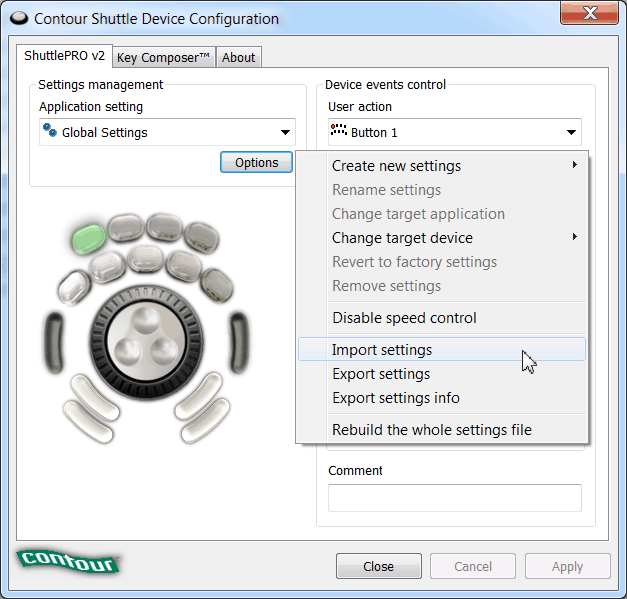Click into the Comment input field

(455, 498)
